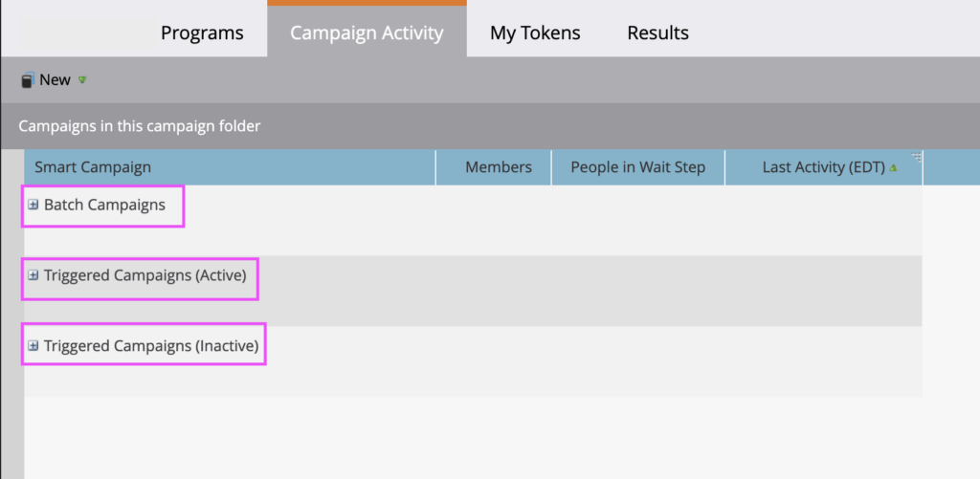
Task: Sort by People in Wait Step header
Action: point(637,167)
